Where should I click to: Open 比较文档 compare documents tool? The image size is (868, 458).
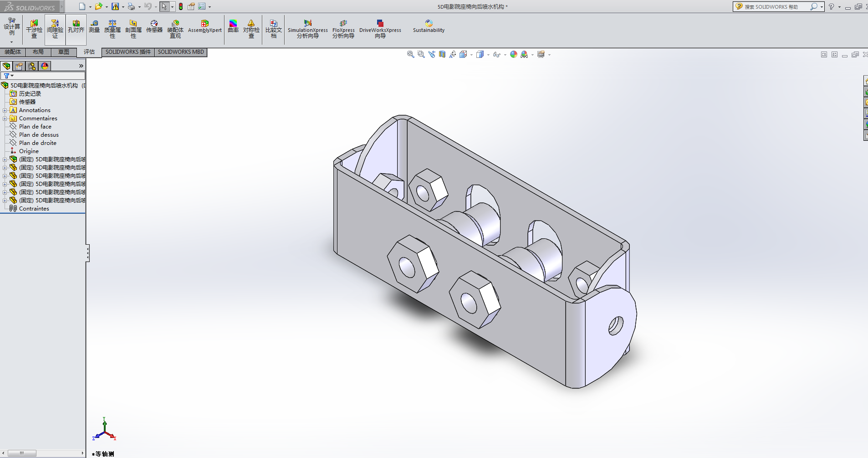tap(274, 29)
